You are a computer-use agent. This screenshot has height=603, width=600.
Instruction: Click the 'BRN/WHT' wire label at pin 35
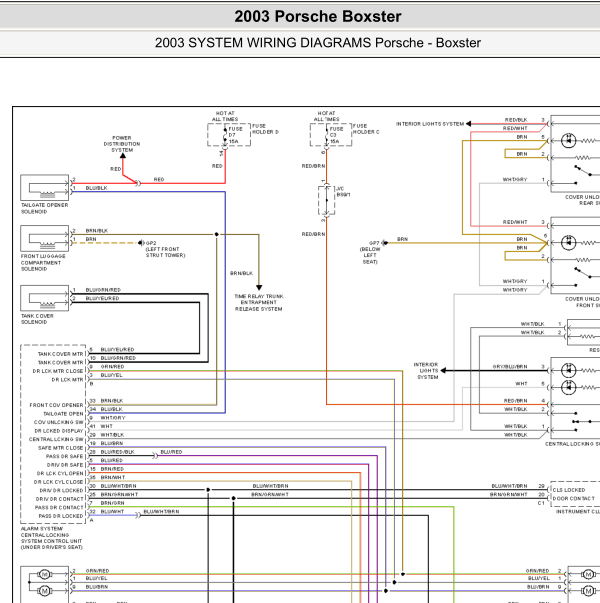pyautogui.click(x=113, y=477)
